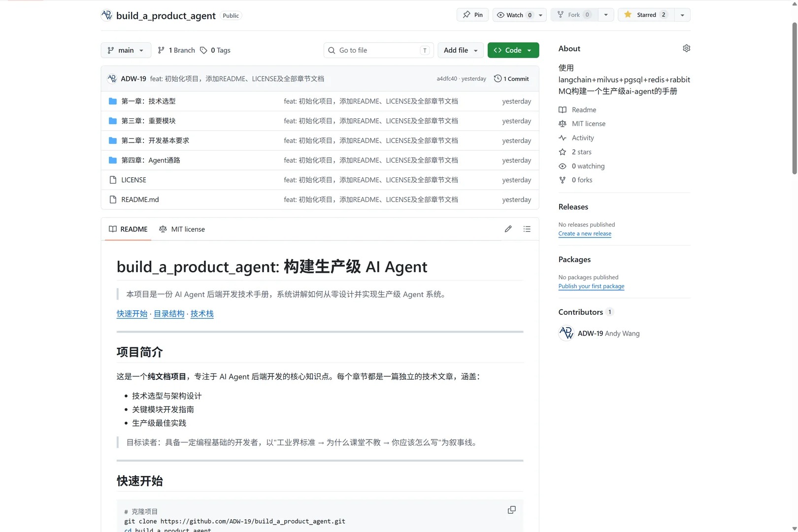Expand the Fork options dropdown arrow
Screen dimensions: 798x532
pyautogui.click(x=606, y=15)
